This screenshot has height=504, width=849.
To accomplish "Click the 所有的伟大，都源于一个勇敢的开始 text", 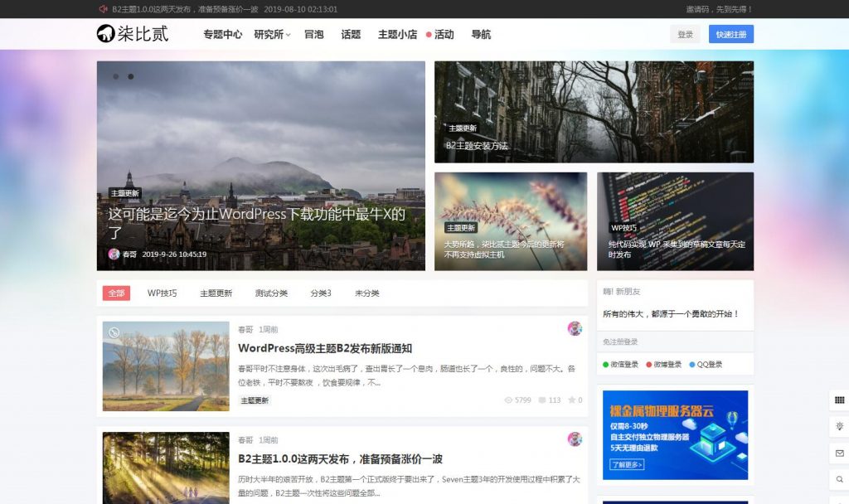I will [x=671, y=314].
